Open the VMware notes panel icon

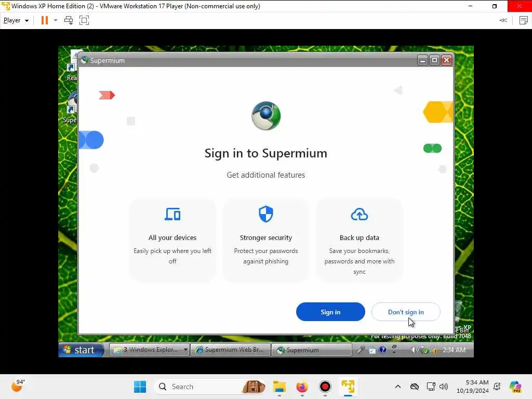524,20
